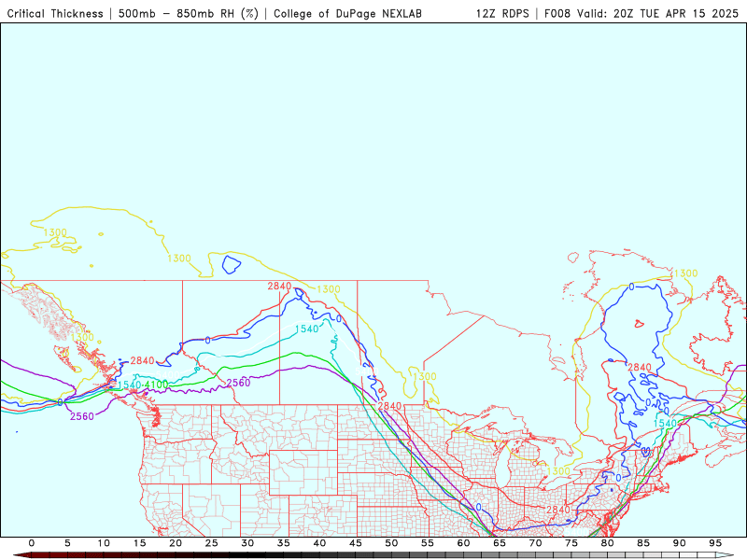Click the '70' tick on the color scale
Image resolution: width=747 pixels, height=560 pixels.
coord(535,543)
